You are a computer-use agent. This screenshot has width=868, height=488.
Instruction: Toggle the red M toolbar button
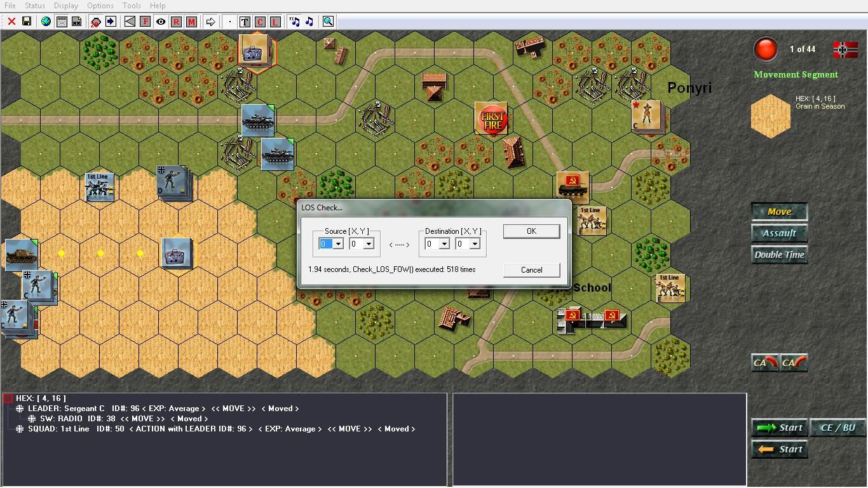tap(191, 22)
